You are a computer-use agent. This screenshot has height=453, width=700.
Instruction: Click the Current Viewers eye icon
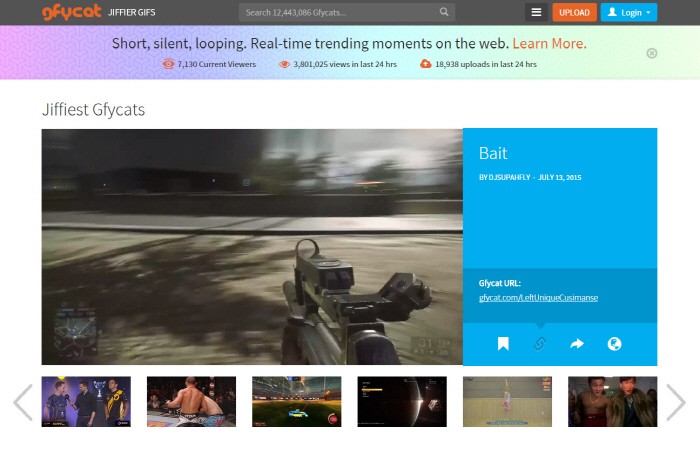click(168, 64)
